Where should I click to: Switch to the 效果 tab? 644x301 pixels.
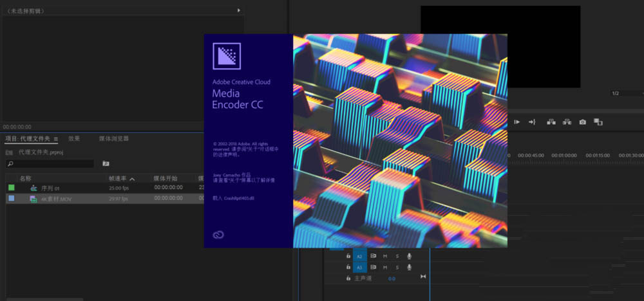74,138
